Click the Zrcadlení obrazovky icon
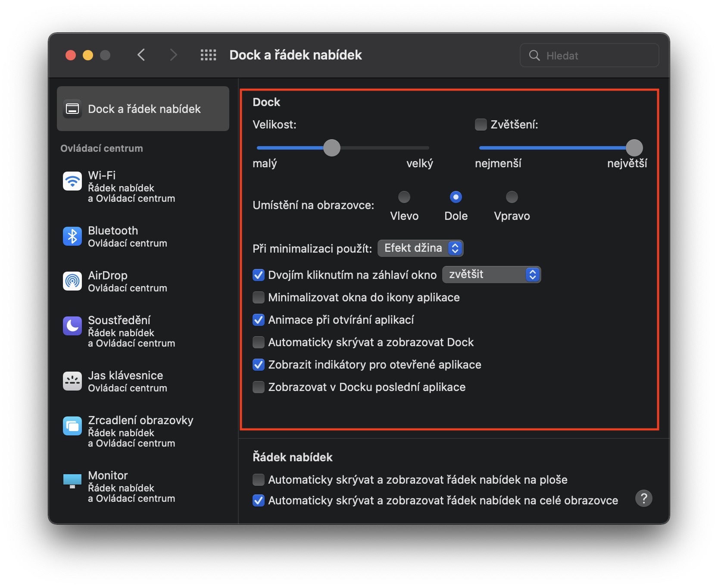 72,426
